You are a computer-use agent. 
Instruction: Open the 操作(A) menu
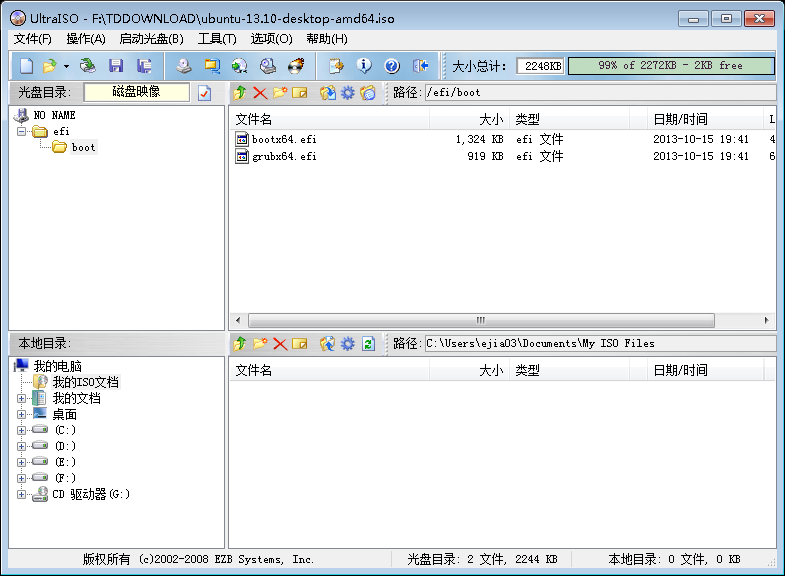[x=86, y=39]
